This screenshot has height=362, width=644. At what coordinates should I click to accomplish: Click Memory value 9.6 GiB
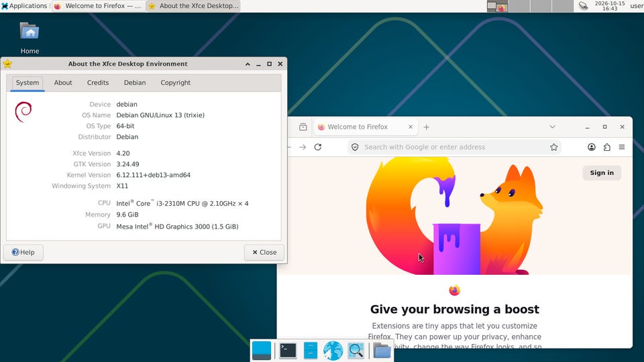click(127, 215)
